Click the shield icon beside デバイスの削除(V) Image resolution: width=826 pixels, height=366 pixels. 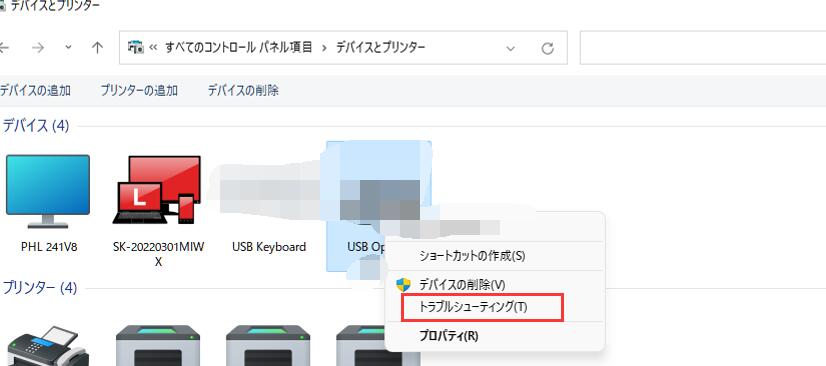tap(404, 285)
